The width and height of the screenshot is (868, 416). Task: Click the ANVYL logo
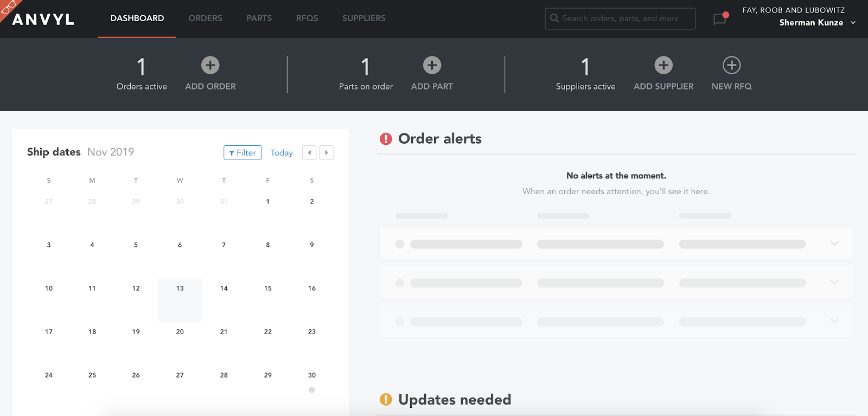click(x=43, y=20)
